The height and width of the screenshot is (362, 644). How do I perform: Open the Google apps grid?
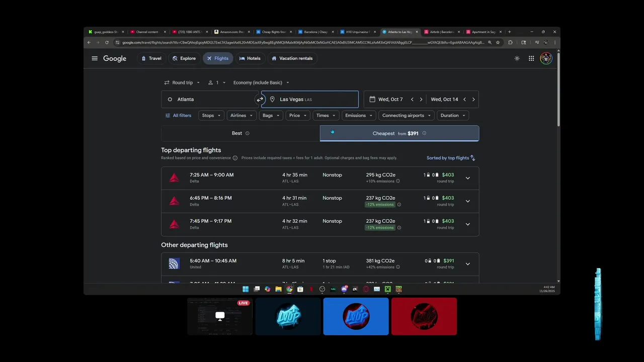[x=531, y=58]
